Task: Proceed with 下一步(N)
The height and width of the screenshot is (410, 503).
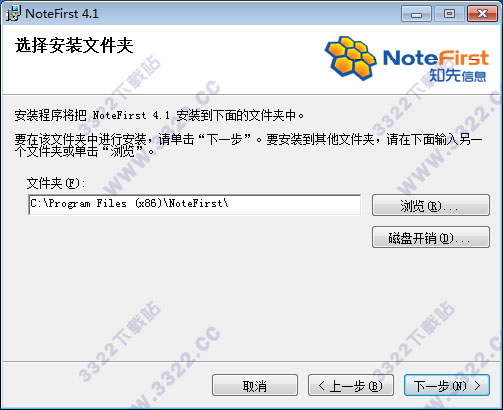Action: pos(447,385)
